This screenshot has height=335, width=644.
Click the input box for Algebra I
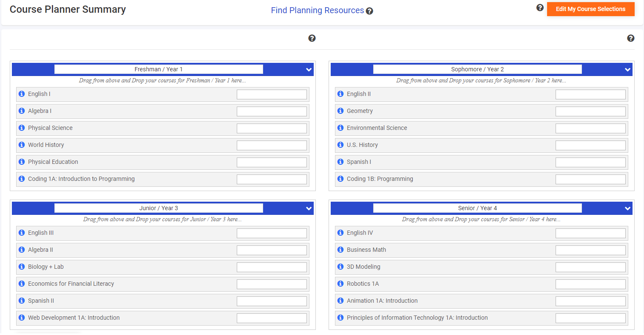pos(272,111)
